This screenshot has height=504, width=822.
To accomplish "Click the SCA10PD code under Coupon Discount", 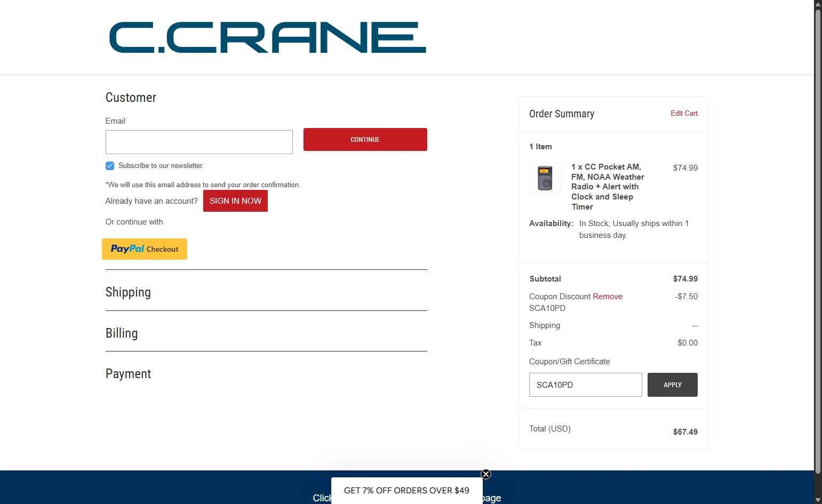I will [547, 308].
